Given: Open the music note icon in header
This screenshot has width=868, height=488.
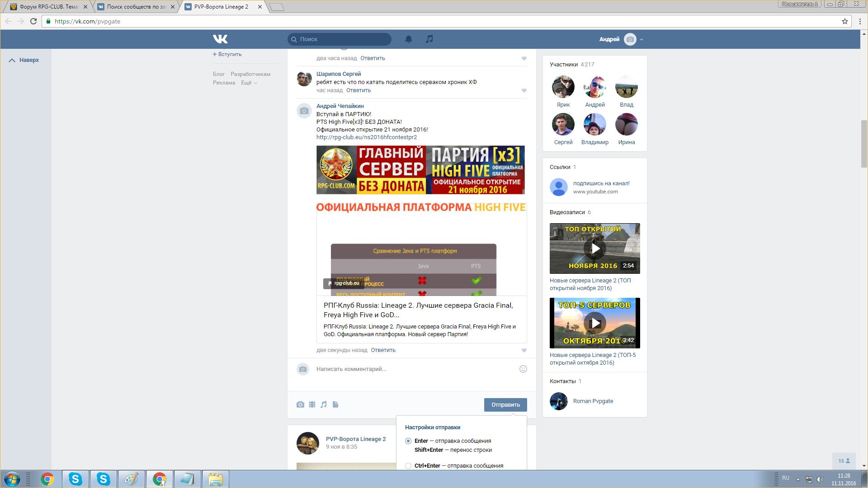Looking at the screenshot, I should tap(429, 39).
